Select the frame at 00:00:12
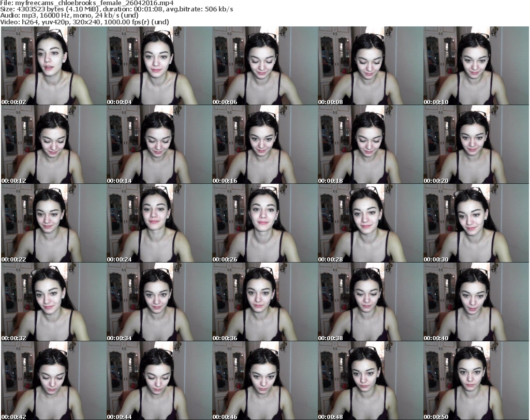 (x=54, y=144)
